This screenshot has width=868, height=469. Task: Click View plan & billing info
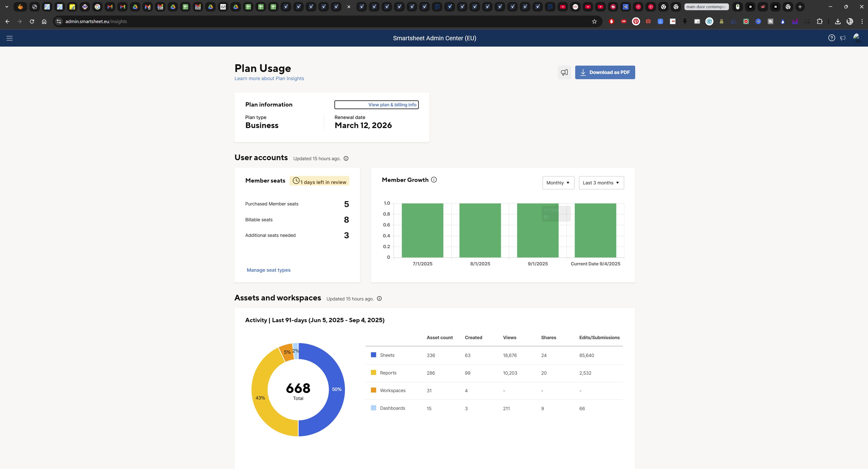376,105
